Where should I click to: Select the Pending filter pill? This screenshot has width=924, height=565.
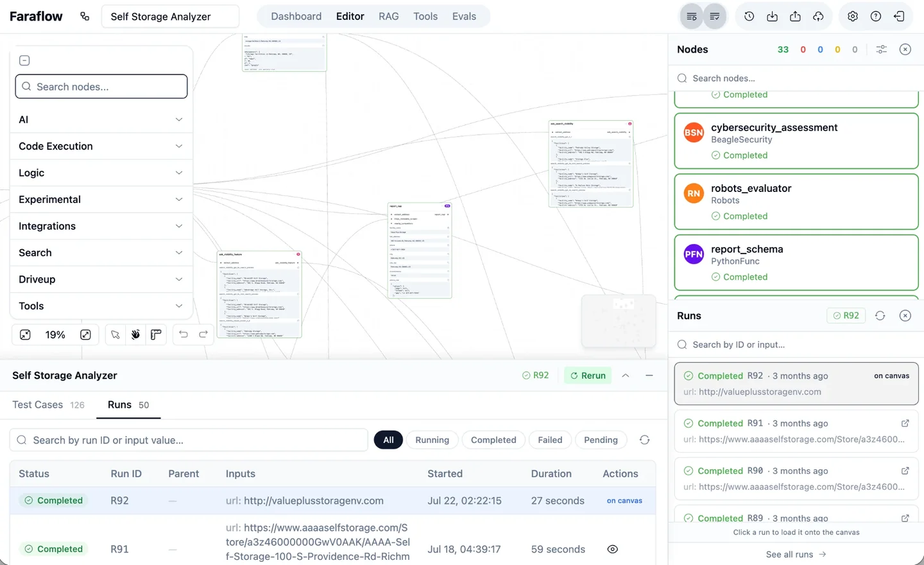pyautogui.click(x=601, y=440)
